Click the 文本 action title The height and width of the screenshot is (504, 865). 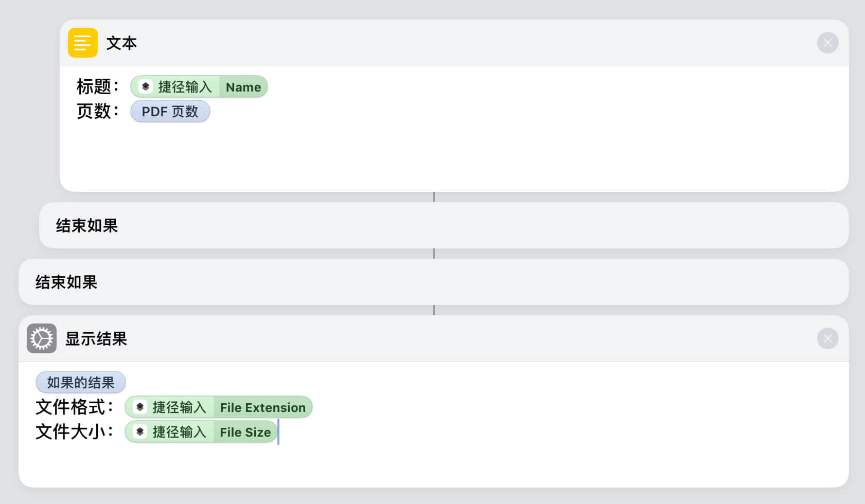coord(121,43)
